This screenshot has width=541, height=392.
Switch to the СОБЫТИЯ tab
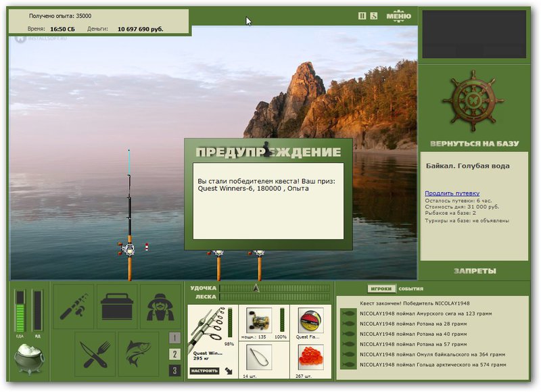point(411,289)
